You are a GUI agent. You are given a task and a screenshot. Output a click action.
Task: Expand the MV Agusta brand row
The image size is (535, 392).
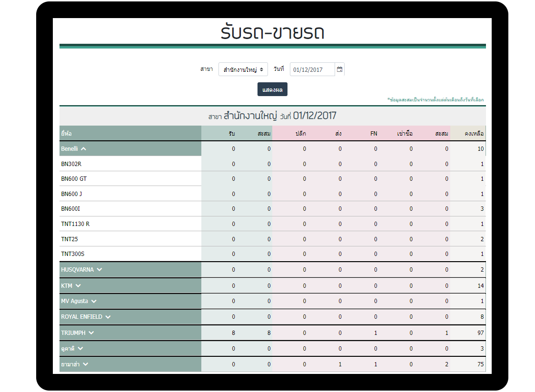pos(94,301)
